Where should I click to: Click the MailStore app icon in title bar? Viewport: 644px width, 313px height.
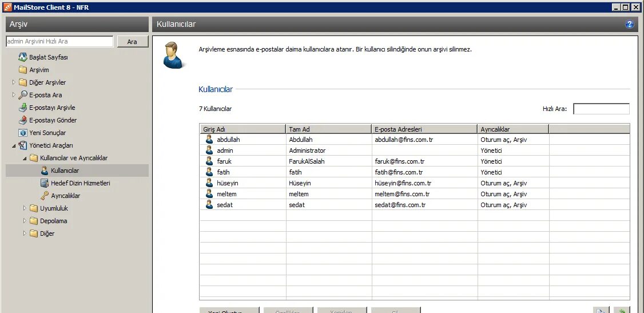point(7,7)
